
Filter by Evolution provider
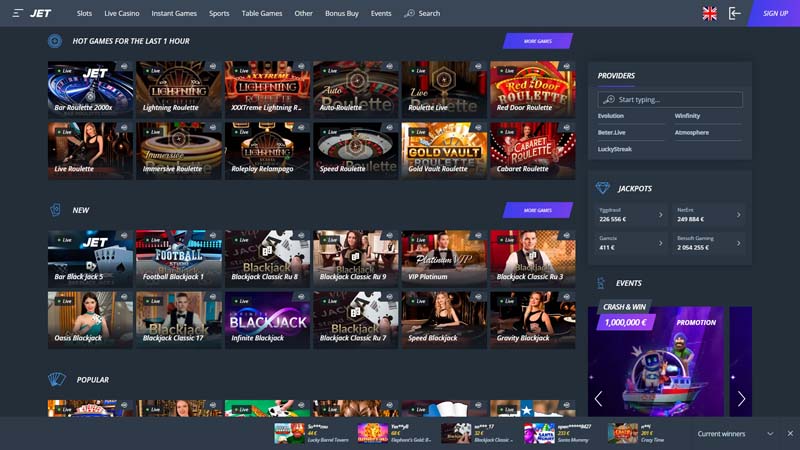click(611, 116)
